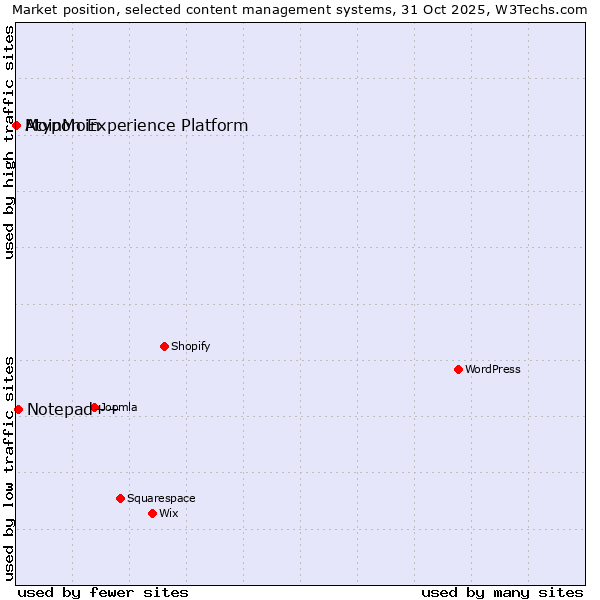The height and width of the screenshot is (600, 600).
Task: Click 'used by high traffic sites' axis label
Action: (9, 142)
